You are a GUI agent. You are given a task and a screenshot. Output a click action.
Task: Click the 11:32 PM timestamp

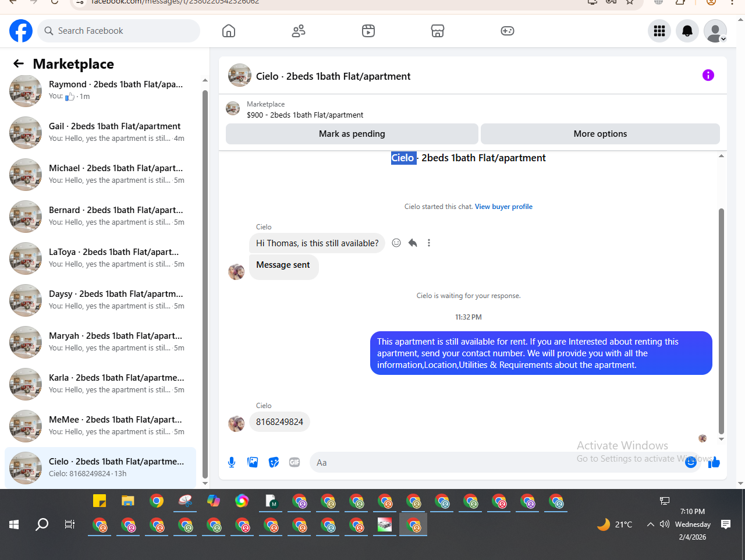[469, 317]
